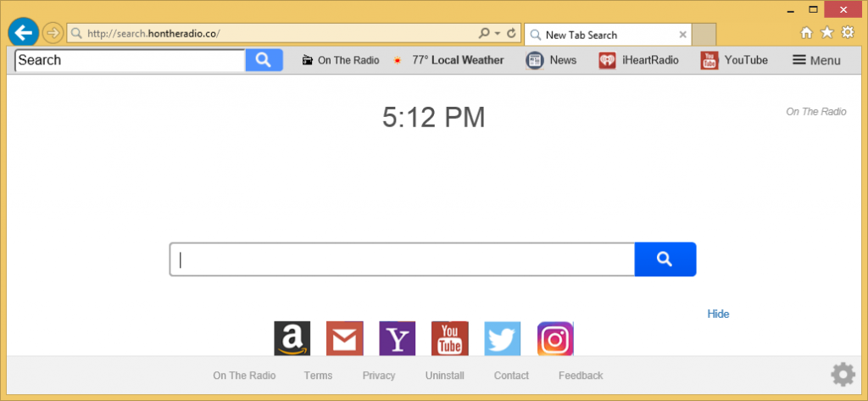The image size is (868, 401).
Task: Click the address bar search magnifier icon
Action: [484, 33]
